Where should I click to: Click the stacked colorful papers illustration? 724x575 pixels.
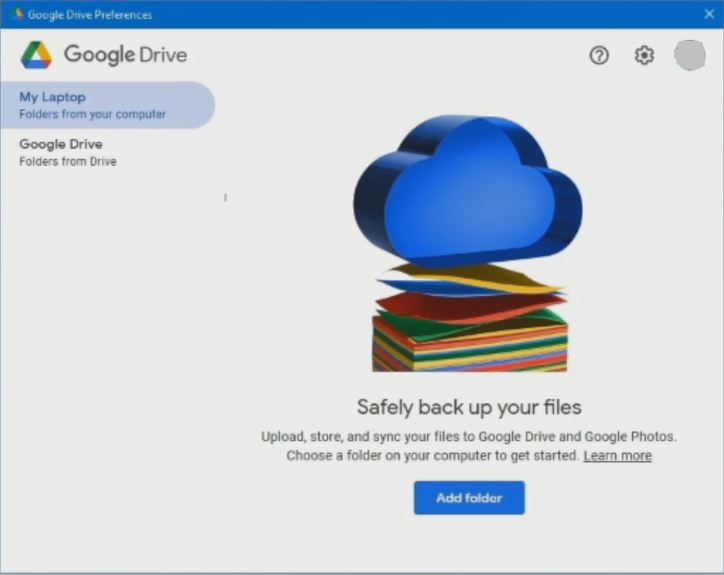click(470, 320)
